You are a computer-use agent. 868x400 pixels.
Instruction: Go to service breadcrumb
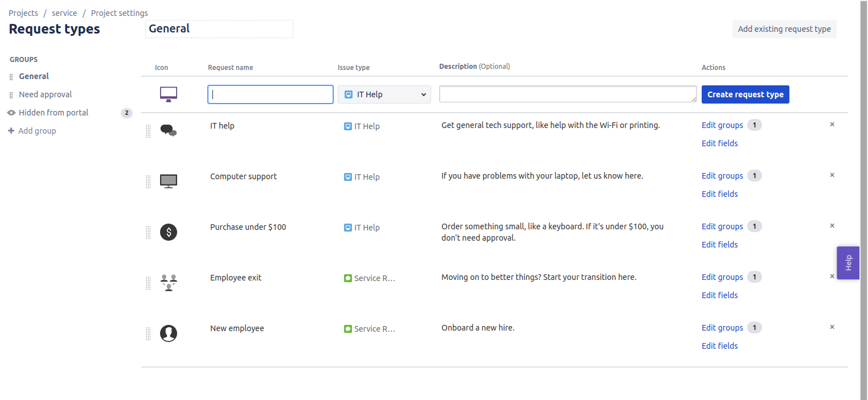(64, 13)
